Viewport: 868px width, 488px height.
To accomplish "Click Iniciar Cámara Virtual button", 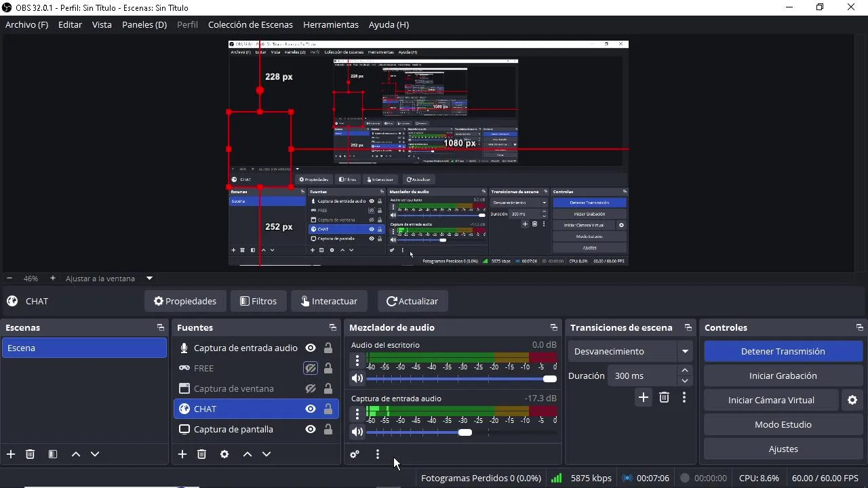I will (771, 400).
